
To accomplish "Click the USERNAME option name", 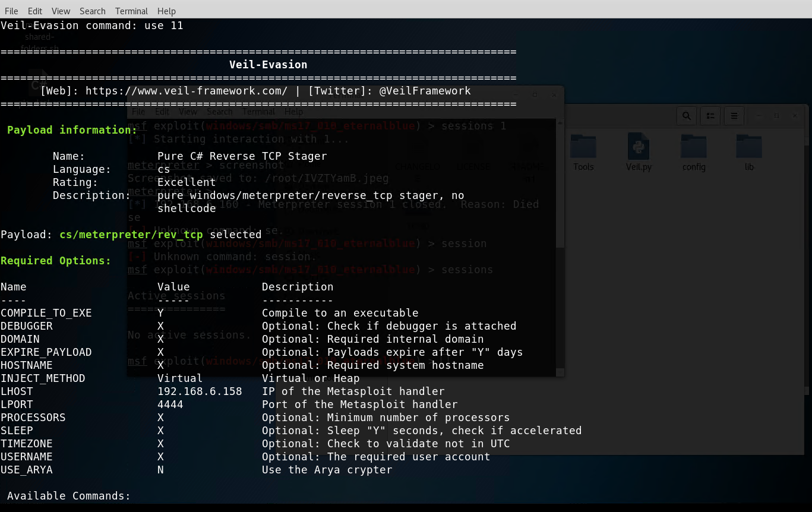I will tap(26, 457).
